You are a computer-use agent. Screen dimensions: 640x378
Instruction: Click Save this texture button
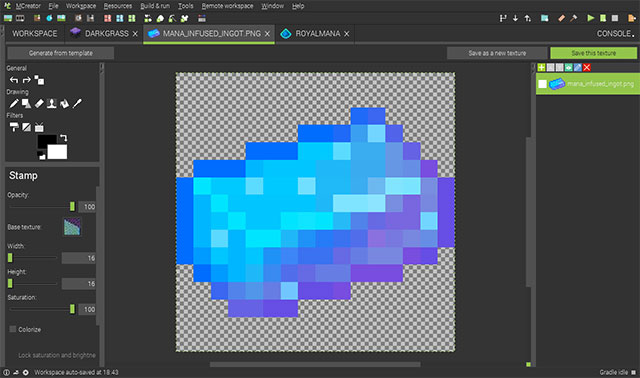point(593,53)
